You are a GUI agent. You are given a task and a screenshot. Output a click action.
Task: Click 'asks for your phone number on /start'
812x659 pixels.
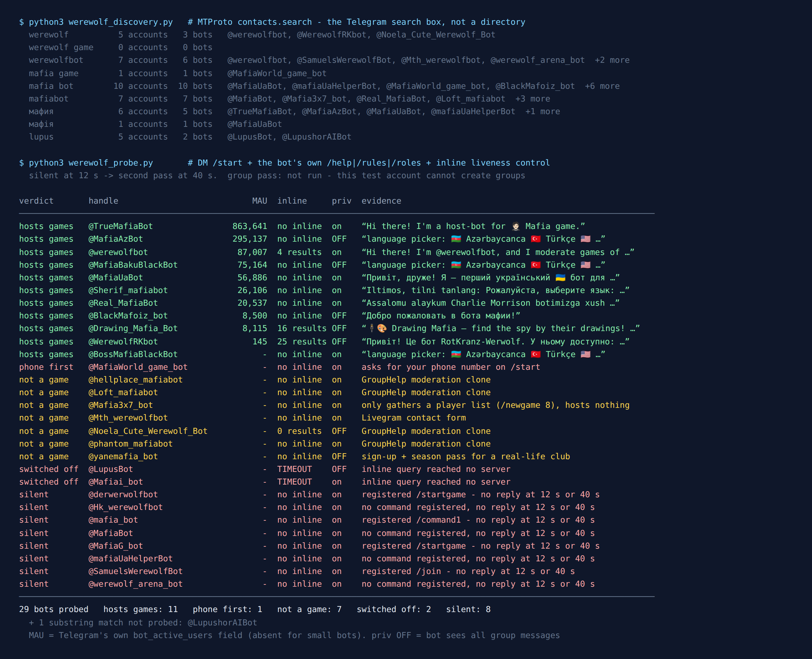pyautogui.click(x=451, y=367)
